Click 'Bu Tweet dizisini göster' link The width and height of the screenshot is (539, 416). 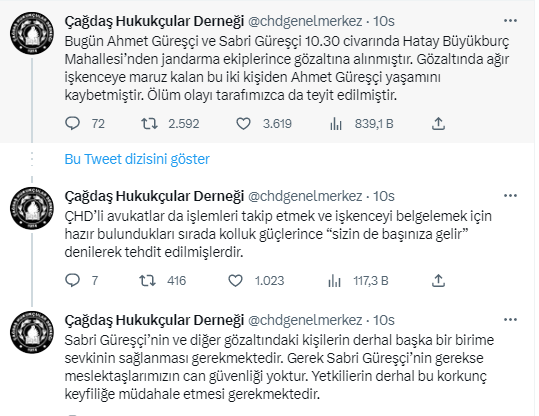coord(137,159)
